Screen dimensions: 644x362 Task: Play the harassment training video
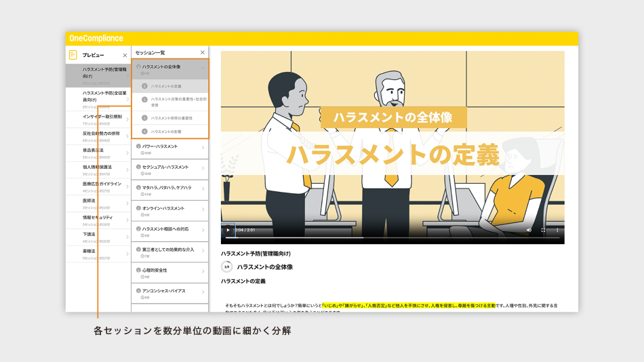coord(228,230)
